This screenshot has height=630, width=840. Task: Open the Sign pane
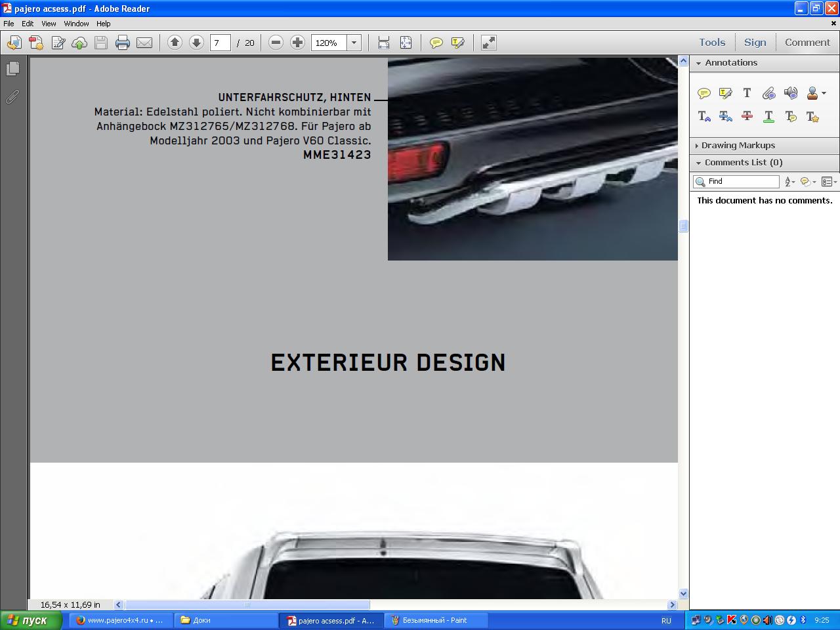755,42
